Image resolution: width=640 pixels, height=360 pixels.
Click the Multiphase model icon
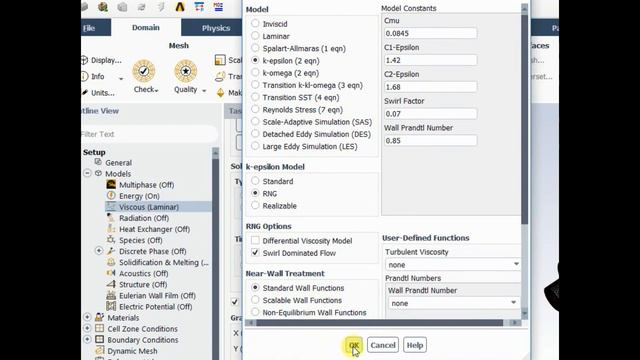coord(111,184)
